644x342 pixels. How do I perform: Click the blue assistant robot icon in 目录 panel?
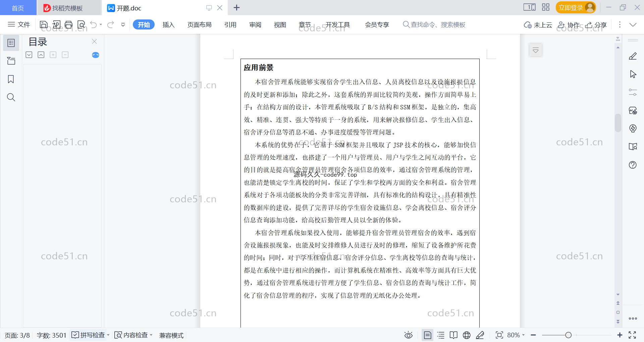(x=96, y=55)
